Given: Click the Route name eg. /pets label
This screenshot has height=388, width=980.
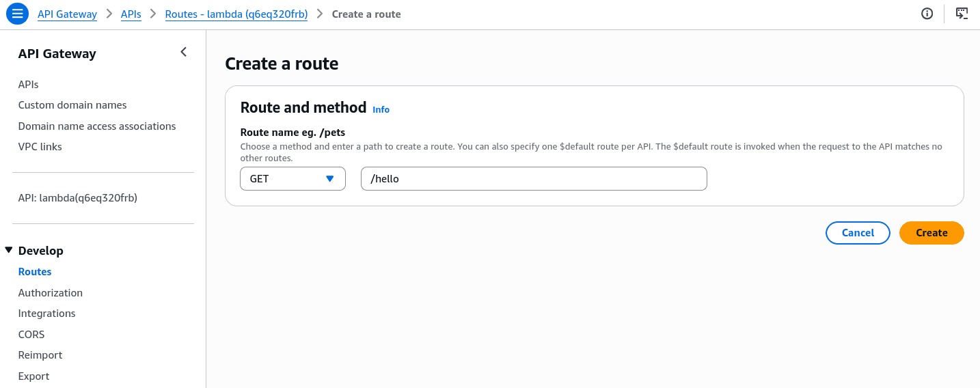Looking at the screenshot, I should (292, 133).
